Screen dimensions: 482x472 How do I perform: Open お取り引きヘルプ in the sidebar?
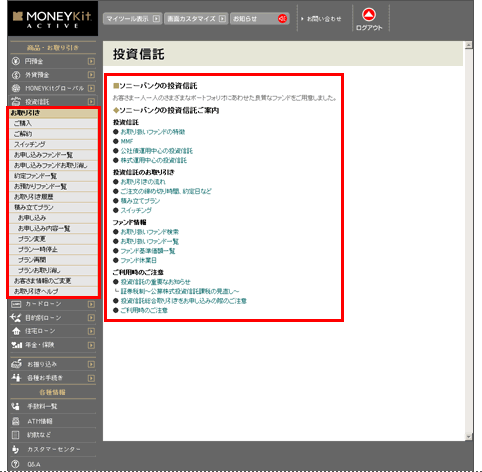pos(53,291)
